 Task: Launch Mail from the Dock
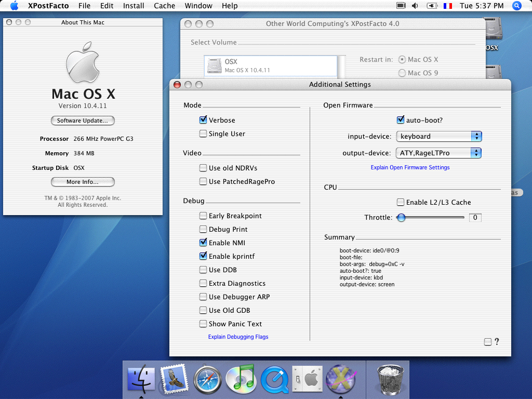coord(174,378)
